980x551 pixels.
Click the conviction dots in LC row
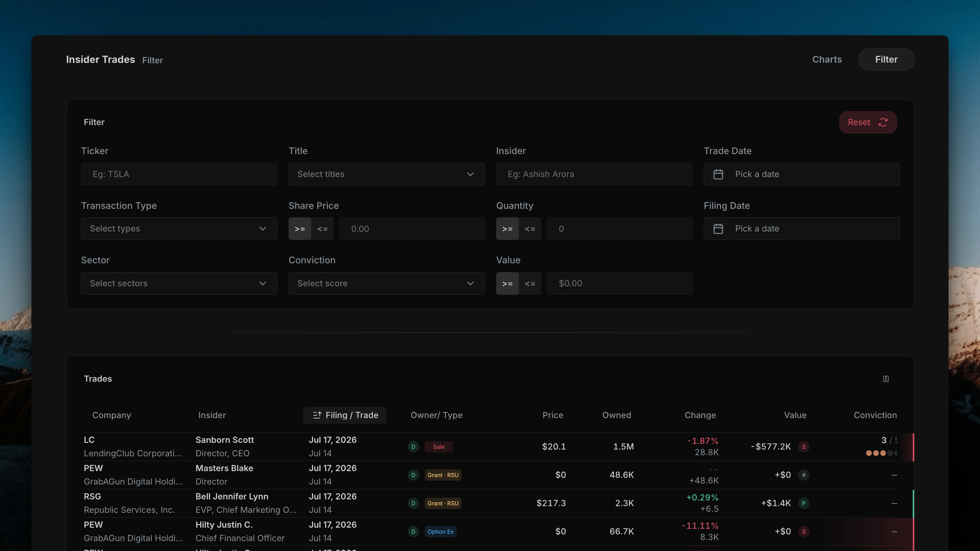[x=881, y=453]
